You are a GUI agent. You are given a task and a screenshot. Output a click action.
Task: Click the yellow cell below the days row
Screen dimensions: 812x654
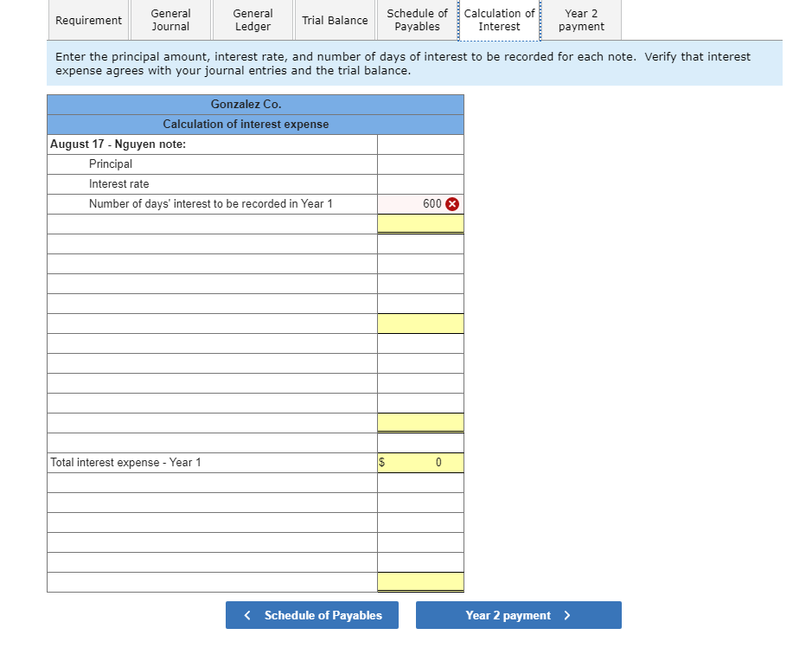point(419,223)
